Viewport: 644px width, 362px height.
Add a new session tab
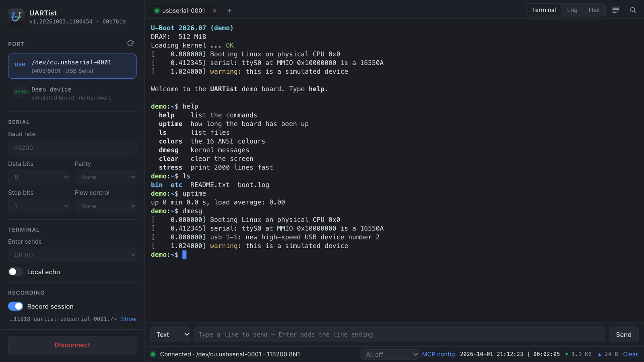(229, 11)
